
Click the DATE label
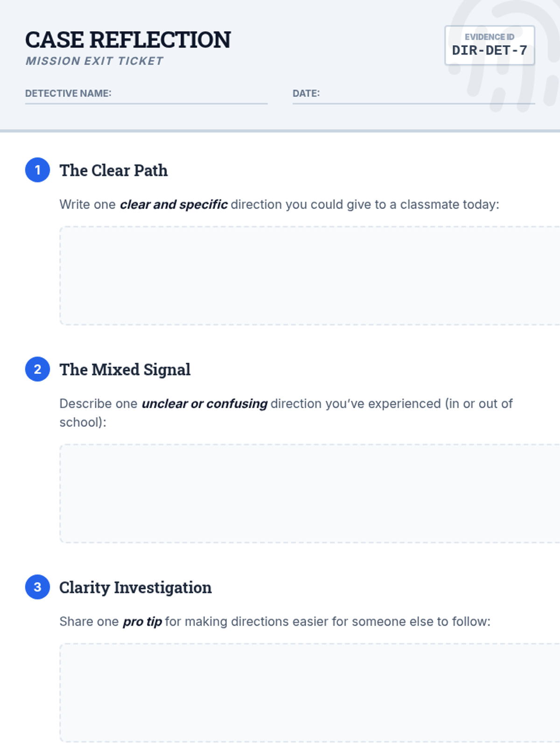click(x=306, y=93)
